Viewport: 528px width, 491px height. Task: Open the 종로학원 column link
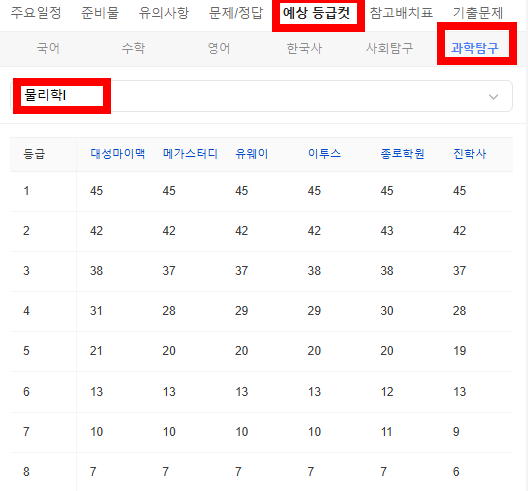402,154
